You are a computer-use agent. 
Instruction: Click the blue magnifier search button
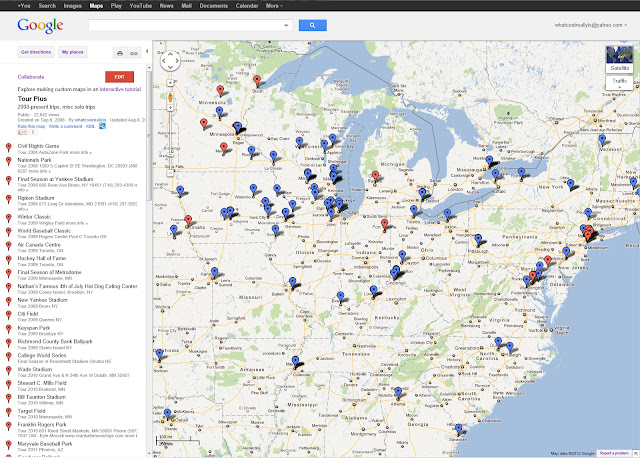point(312,25)
